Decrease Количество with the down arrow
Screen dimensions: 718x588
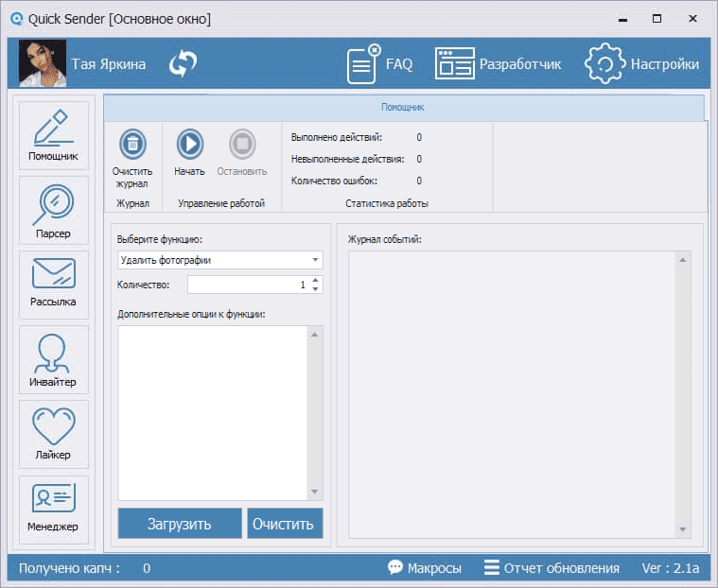click(x=315, y=289)
